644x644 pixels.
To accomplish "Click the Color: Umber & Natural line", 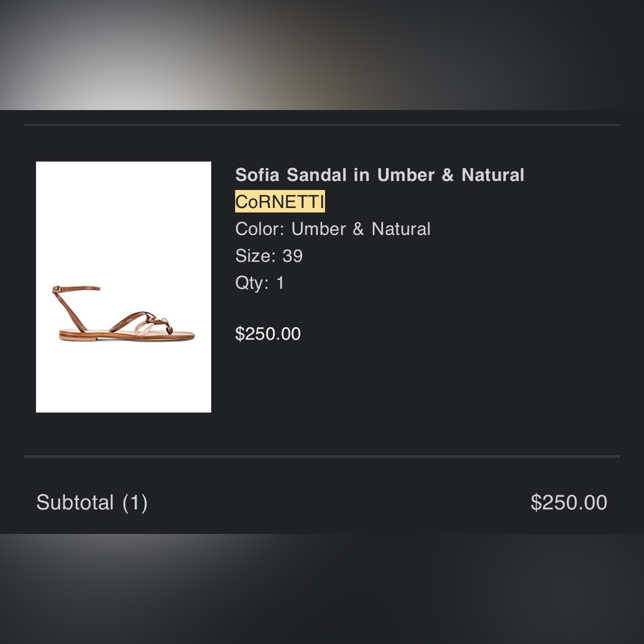I will click(333, 229).
